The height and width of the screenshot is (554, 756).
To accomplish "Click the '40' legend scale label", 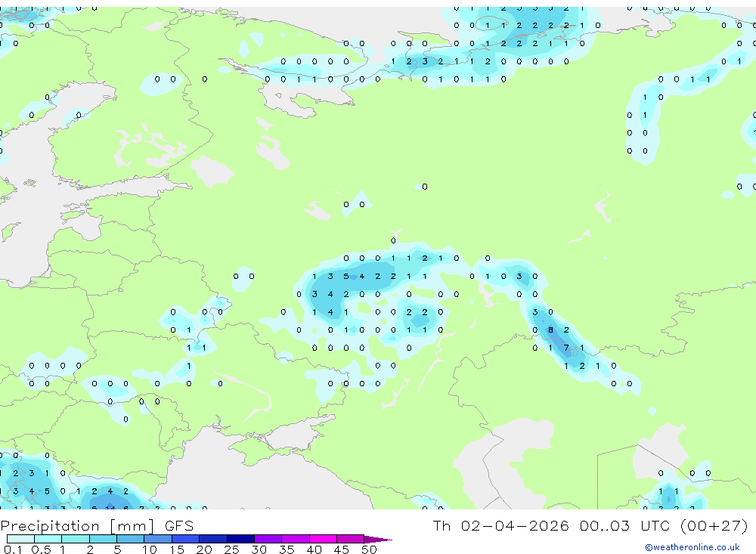I will 314,549.
